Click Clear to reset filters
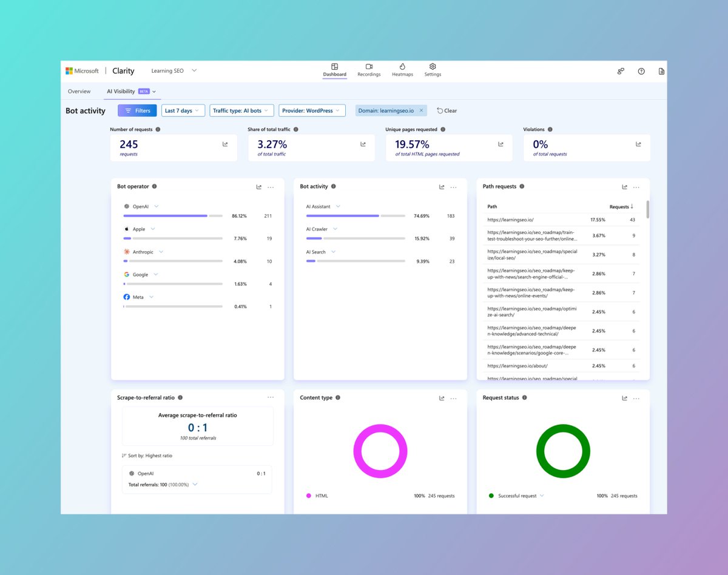 click(x=447, y=110)
